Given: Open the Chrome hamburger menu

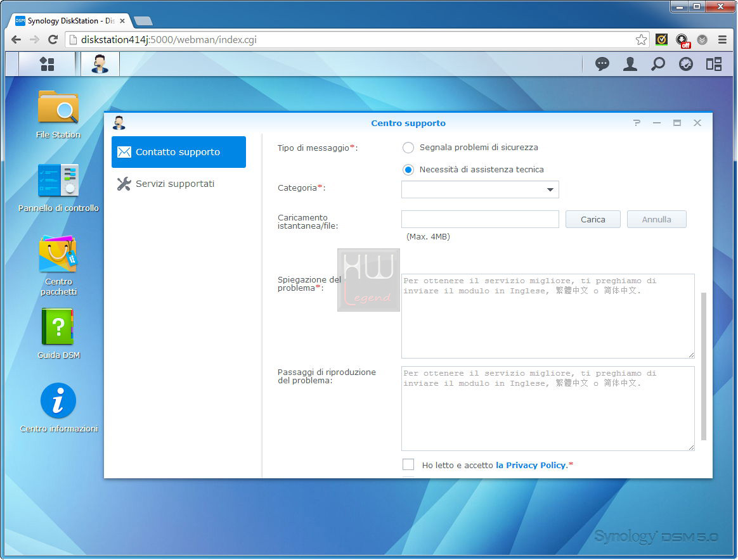Looking at the screenshot, I should (x=723, y=39).
